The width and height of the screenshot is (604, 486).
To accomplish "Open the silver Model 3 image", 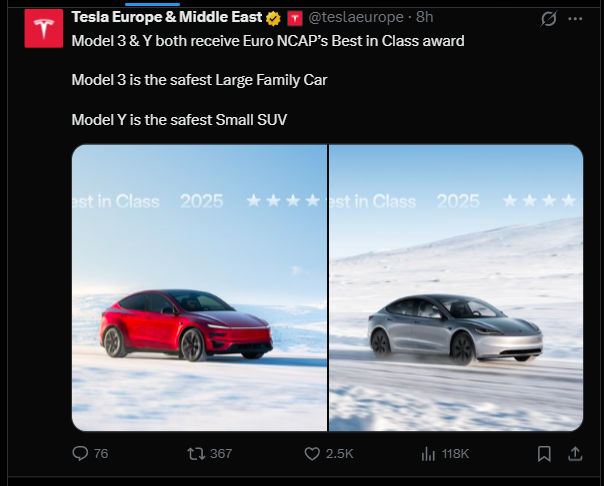I will click(x=456, y=288).
